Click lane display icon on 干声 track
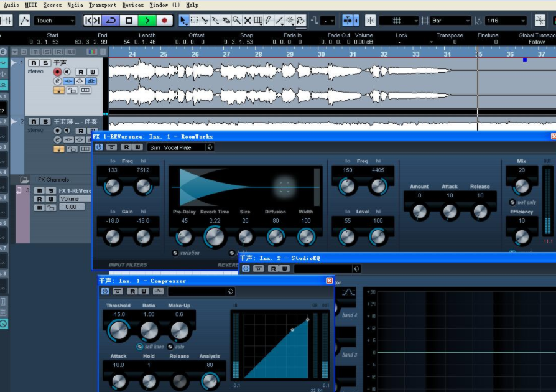The width and height of the screenshot is (556, 392). coord(85,90)
